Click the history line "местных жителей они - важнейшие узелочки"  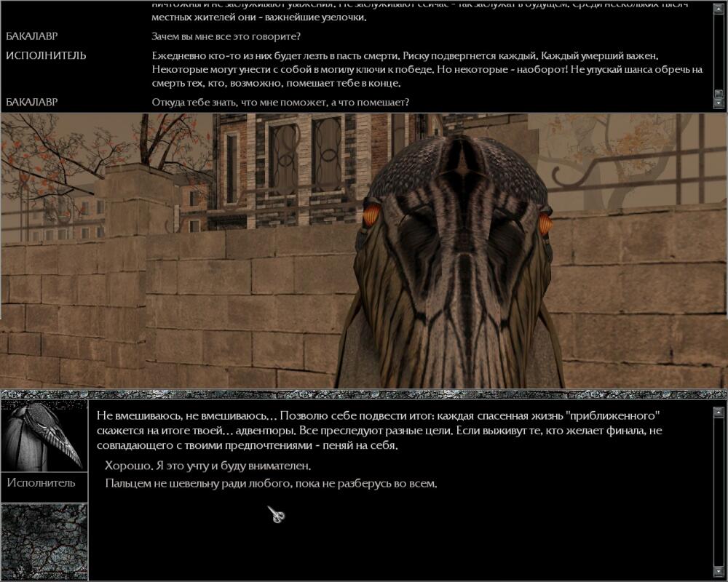tap(259, 18)
